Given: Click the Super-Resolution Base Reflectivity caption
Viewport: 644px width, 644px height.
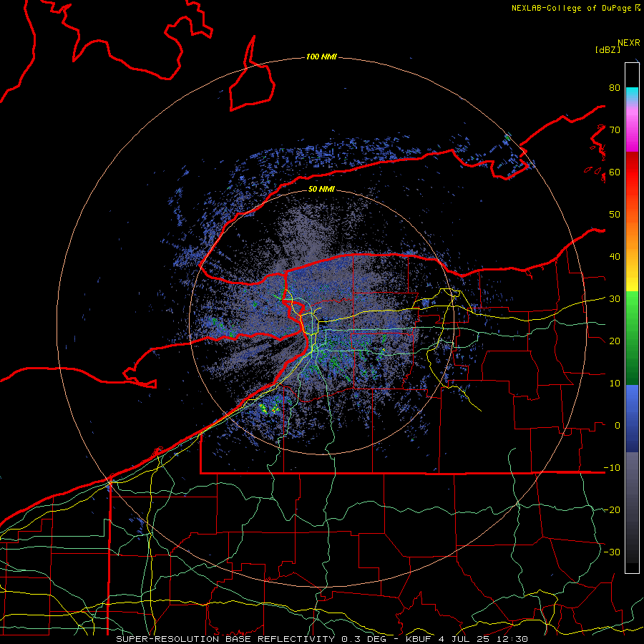Looking at the screenshot, I should click(321, 639).
